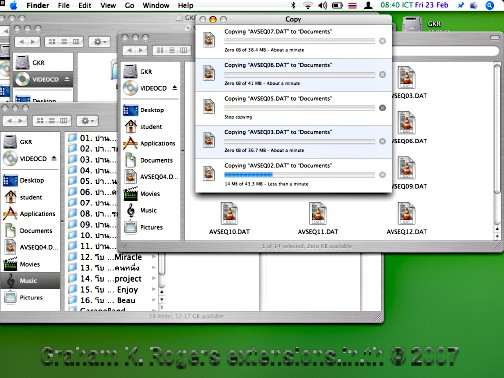Select the AVSEQ10.DAT file icon
504x378 pixels.
(229, 213)
